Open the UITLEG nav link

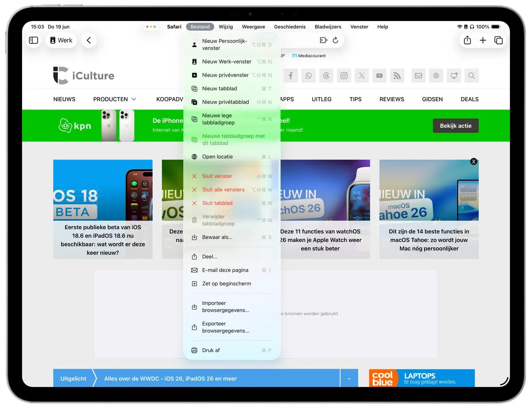pos(322,99)
